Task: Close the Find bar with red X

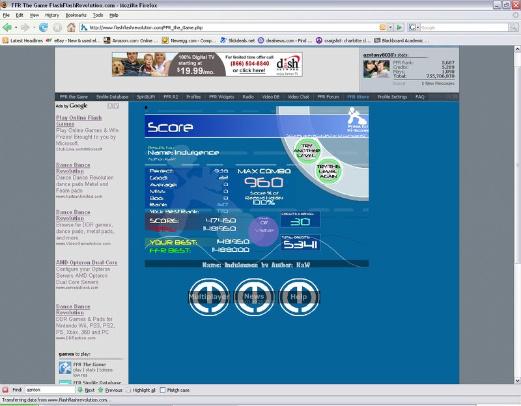Action: (5, 390)
